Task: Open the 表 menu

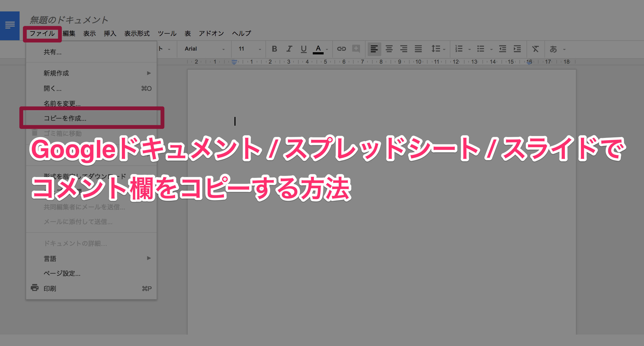Action: pyautogui.click(x=188, y=33)
